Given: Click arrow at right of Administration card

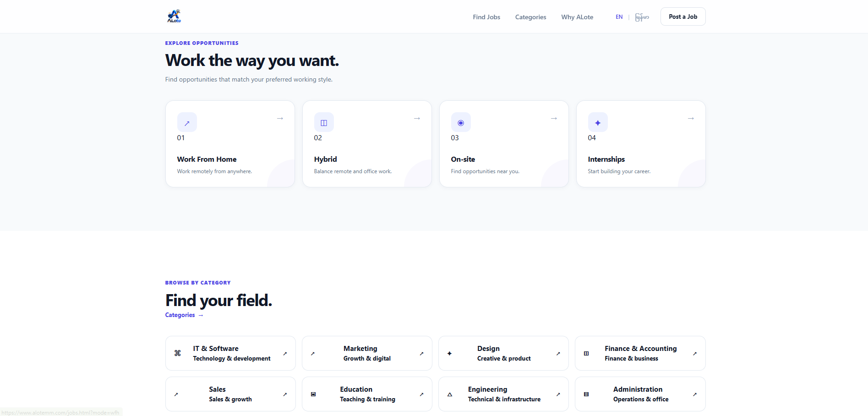Looking at the screenshot, I should click(695, 394).
